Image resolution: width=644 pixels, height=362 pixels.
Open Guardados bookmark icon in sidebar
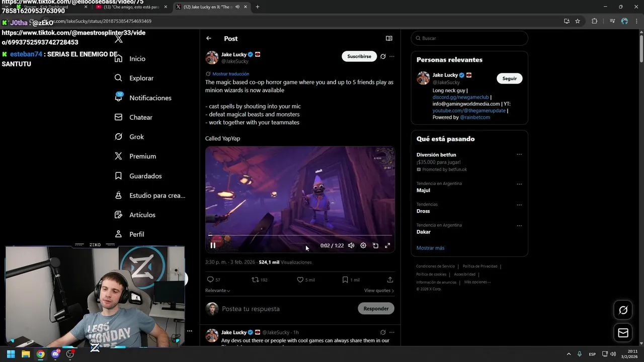point(118,176)
